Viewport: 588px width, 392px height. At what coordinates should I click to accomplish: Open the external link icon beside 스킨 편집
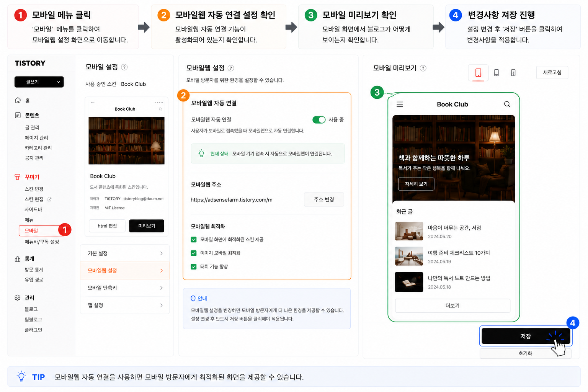pos(49,199)
